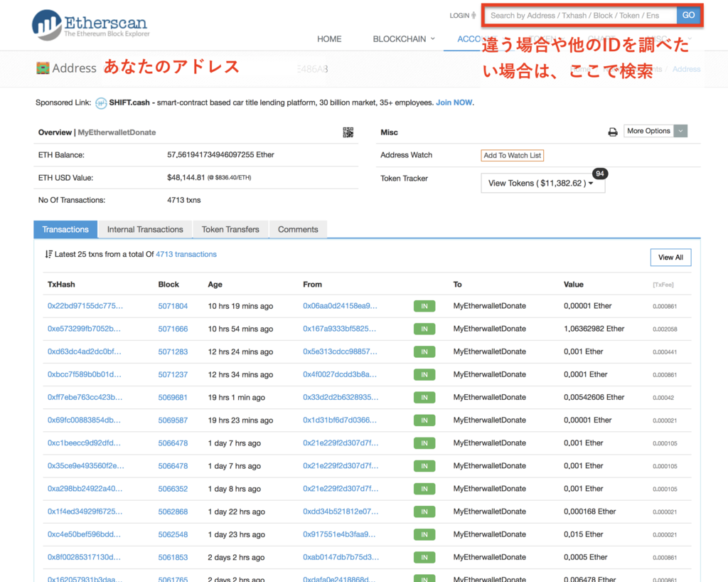Open sender address 0xab0147db7b75d3...
Image resolution: width=728 pixels, height=582 pixels.
(x=341, y=557)
